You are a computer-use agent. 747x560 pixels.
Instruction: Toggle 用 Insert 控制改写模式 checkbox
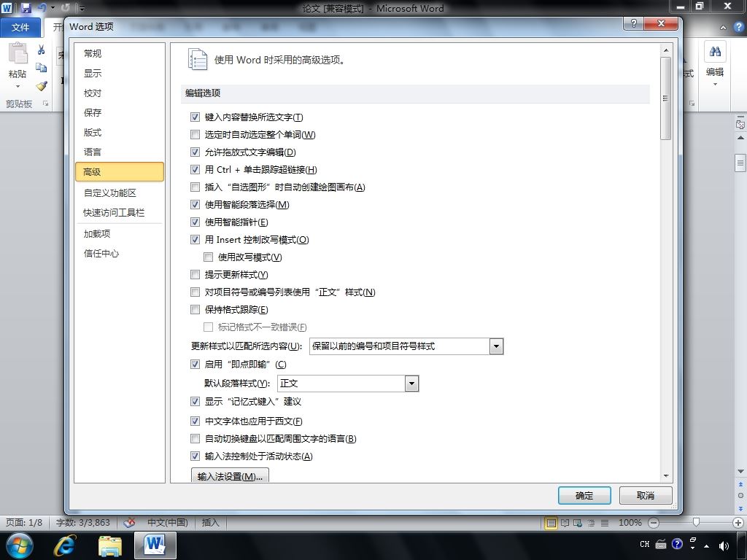pyautogui.click(x=195, y=239)
